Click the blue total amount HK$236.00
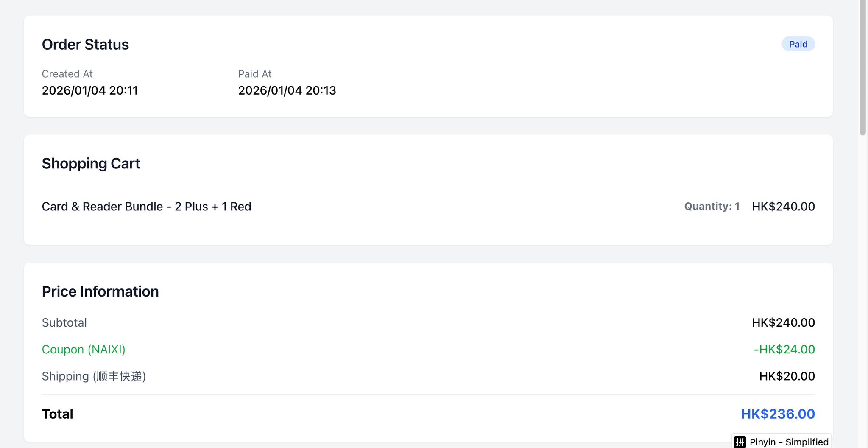Viewport: 868px width, 448px height. pos(778,414)
